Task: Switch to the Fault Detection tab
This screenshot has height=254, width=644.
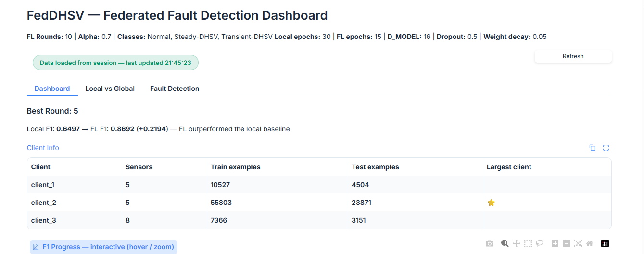Action: pos(175,89)
